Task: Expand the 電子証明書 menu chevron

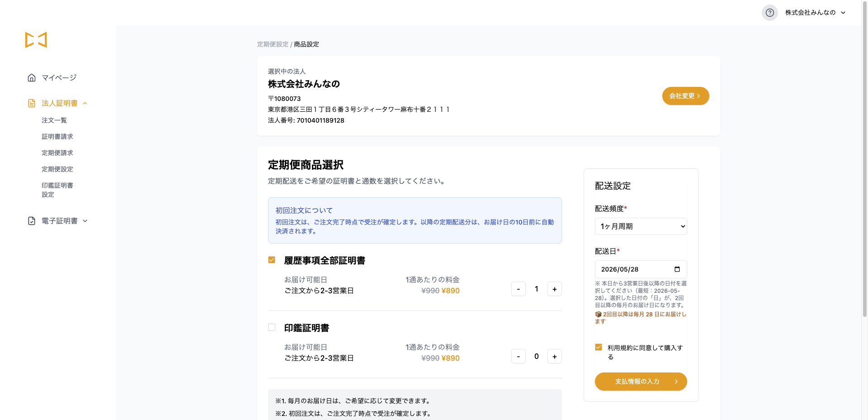Action: pyautogui.click(x=85, y=221)
